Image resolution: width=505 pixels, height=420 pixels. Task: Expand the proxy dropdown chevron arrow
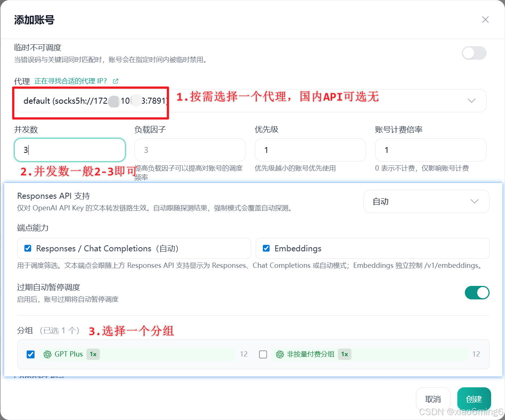[472, 101]
